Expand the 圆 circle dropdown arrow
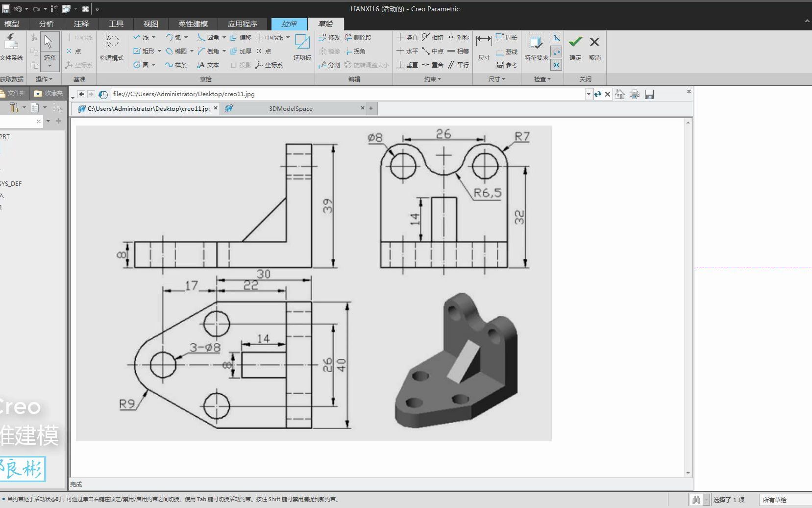Screen dimensions: 812x508 coord(154,65)
